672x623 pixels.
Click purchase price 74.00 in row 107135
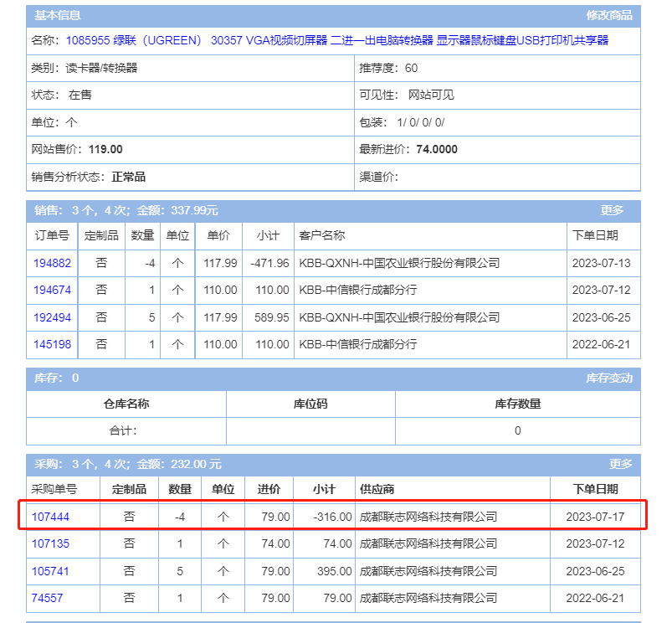[275, 543]
